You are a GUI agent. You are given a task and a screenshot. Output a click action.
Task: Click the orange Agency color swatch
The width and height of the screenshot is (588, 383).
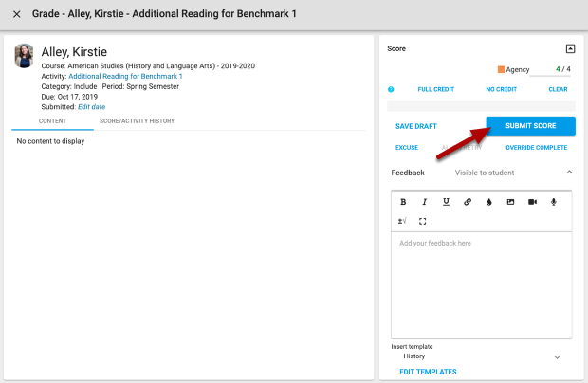tap(502, 69)
